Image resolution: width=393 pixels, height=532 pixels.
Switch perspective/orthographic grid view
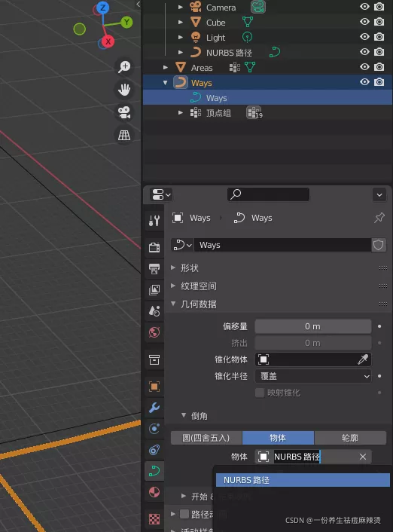coord(124,136)
